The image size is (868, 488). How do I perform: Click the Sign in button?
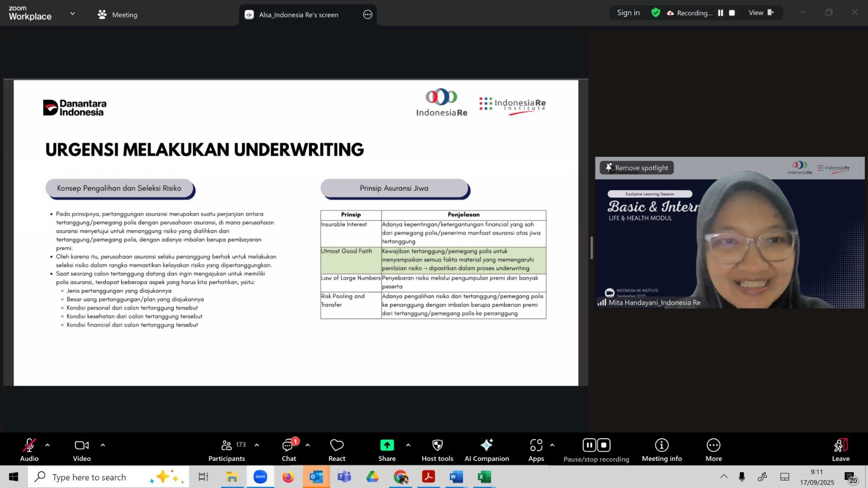(x=628, y=13)
